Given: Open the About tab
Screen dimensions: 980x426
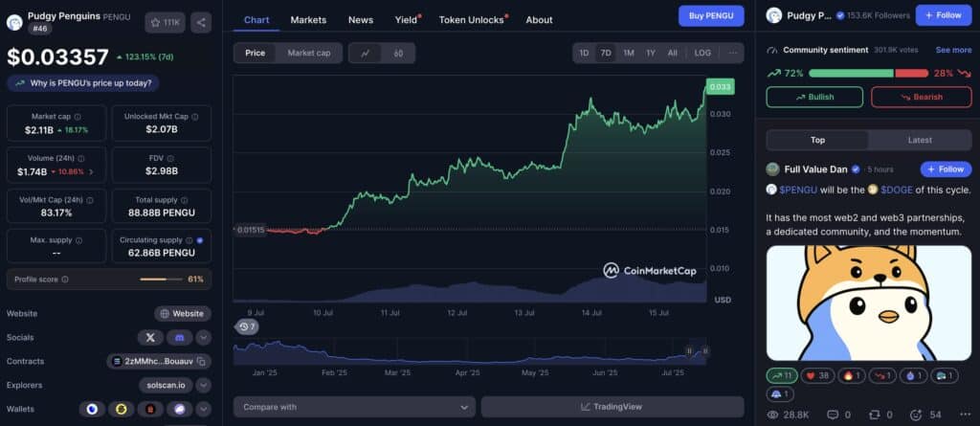Looking at the screenshot, I should pyautogui.click(x=539, y=20).
